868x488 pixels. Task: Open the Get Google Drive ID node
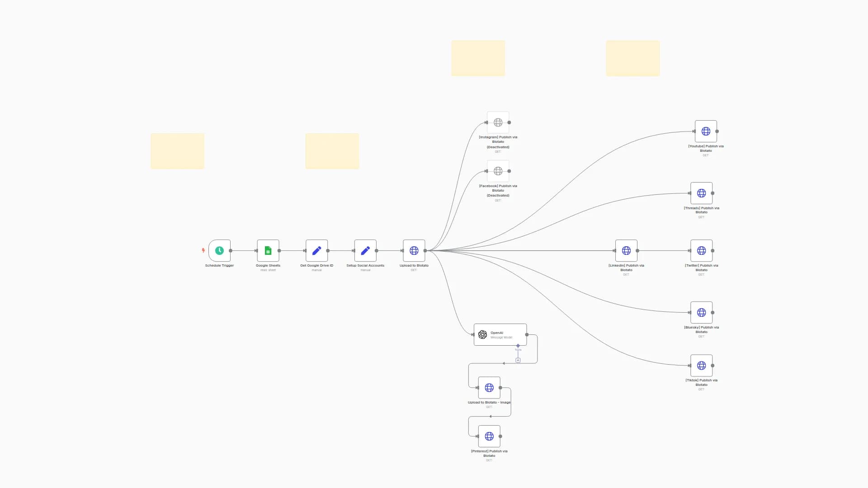tap(316, 250)
